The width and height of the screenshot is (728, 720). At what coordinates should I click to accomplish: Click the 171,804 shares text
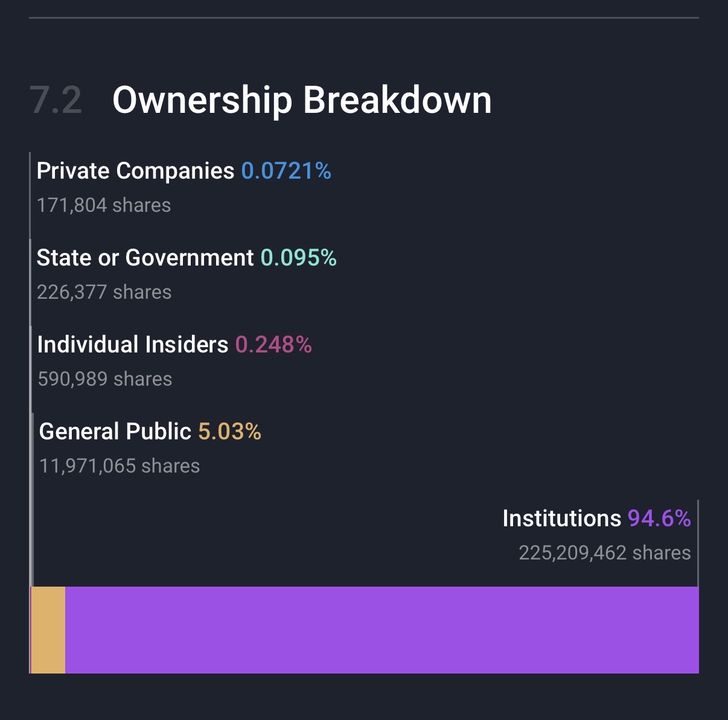click(x=104, y=205)
